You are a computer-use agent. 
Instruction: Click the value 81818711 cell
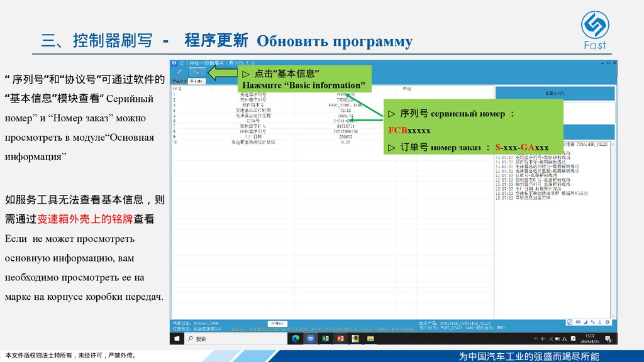click(345, 126)
